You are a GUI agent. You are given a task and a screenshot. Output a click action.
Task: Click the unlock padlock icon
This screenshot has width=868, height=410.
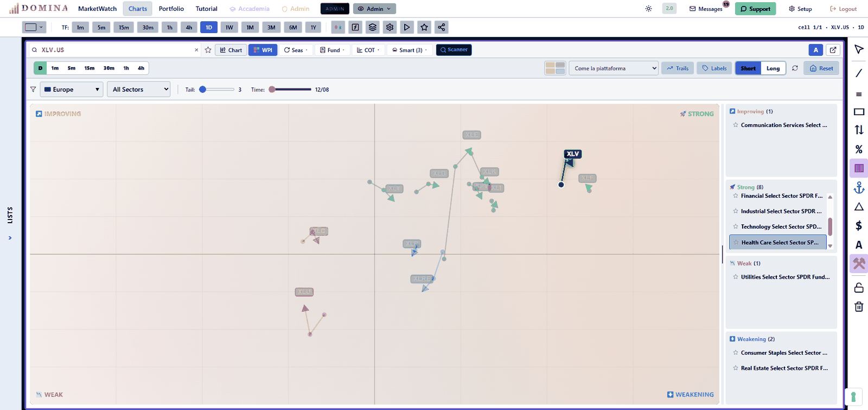[859, 287]
